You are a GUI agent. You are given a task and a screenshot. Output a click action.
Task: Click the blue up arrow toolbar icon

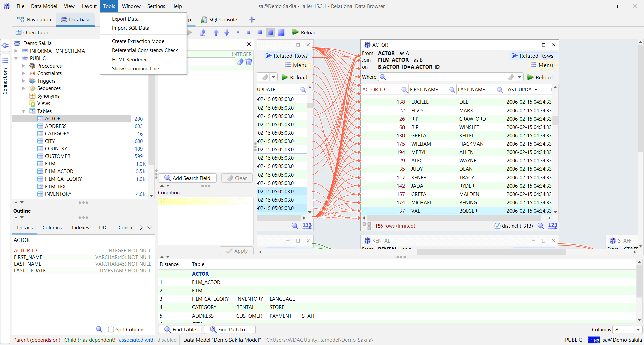click(216, 32)
